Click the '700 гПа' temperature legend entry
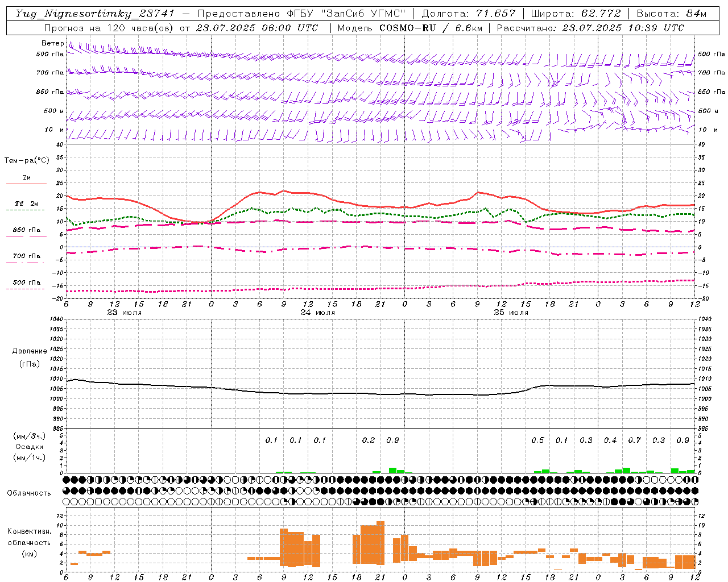728x582 pixels. click(27, 256)
